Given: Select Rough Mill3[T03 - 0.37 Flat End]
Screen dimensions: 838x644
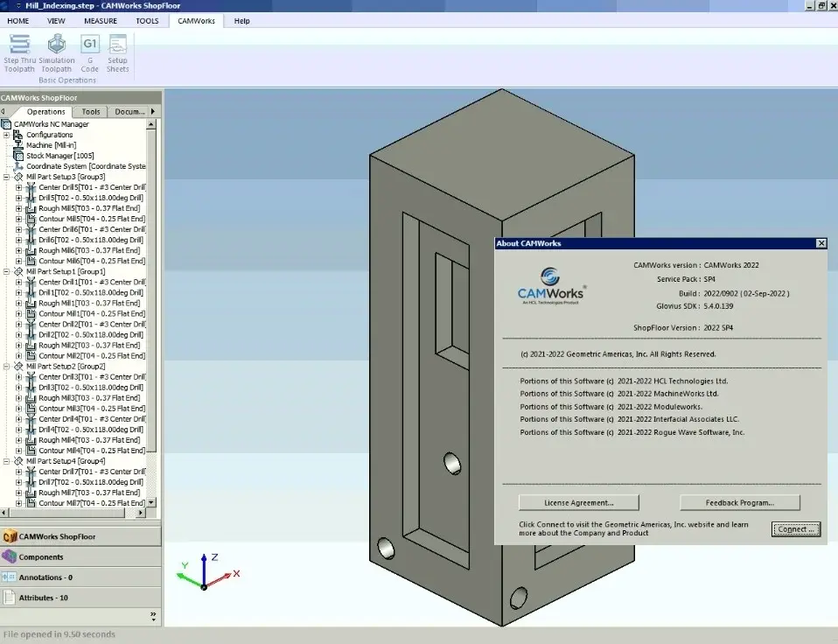Looking at the screenshot, I should point(89,398).
